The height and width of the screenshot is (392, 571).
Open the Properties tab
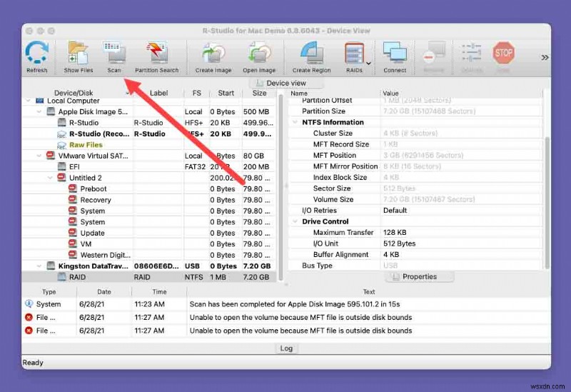419,277
